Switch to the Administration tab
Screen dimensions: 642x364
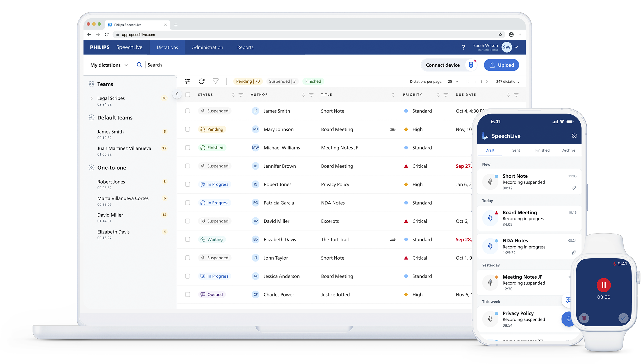pos(207,47)
